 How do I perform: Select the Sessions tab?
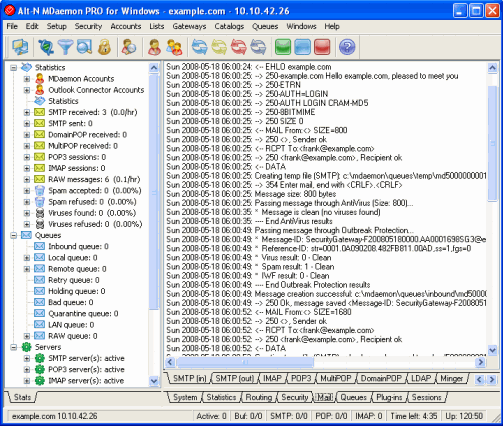click(426, 397)
